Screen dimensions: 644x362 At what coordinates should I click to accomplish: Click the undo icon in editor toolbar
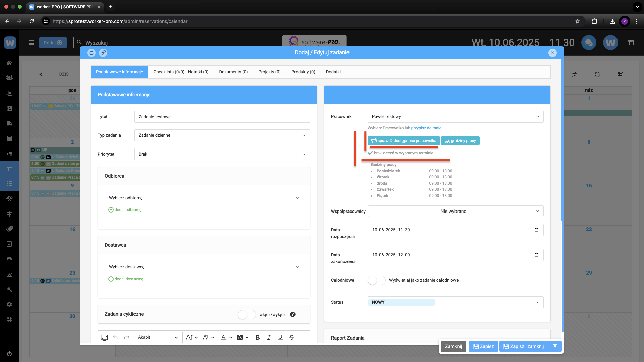(116, 337)
